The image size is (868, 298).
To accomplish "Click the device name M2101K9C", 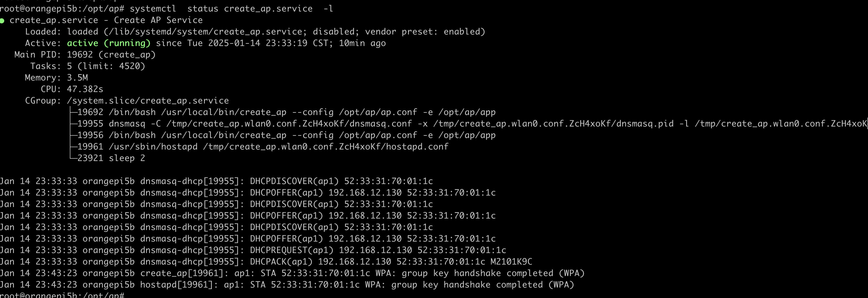I will click(x=511, y=262).
